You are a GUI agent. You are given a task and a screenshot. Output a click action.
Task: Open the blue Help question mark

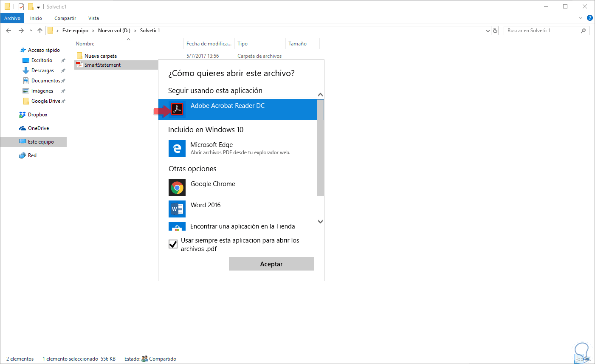tap(590, 18)
